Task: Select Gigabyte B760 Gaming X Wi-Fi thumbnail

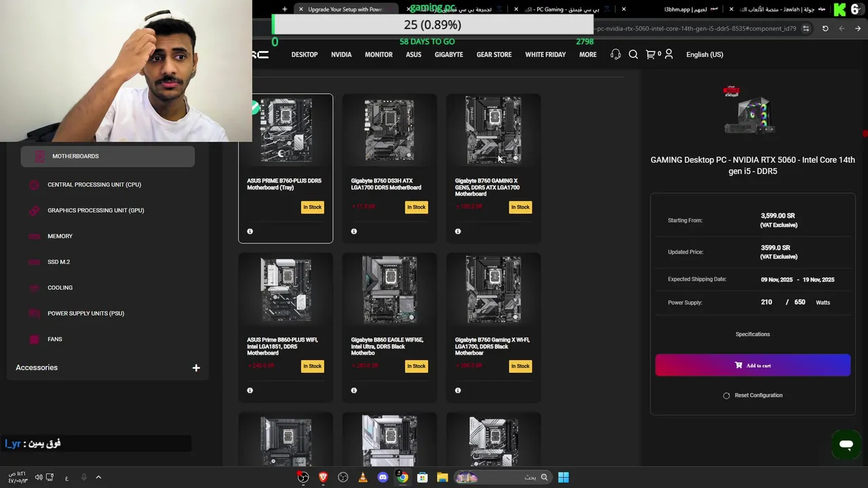Action: click(x=494, y=289)
